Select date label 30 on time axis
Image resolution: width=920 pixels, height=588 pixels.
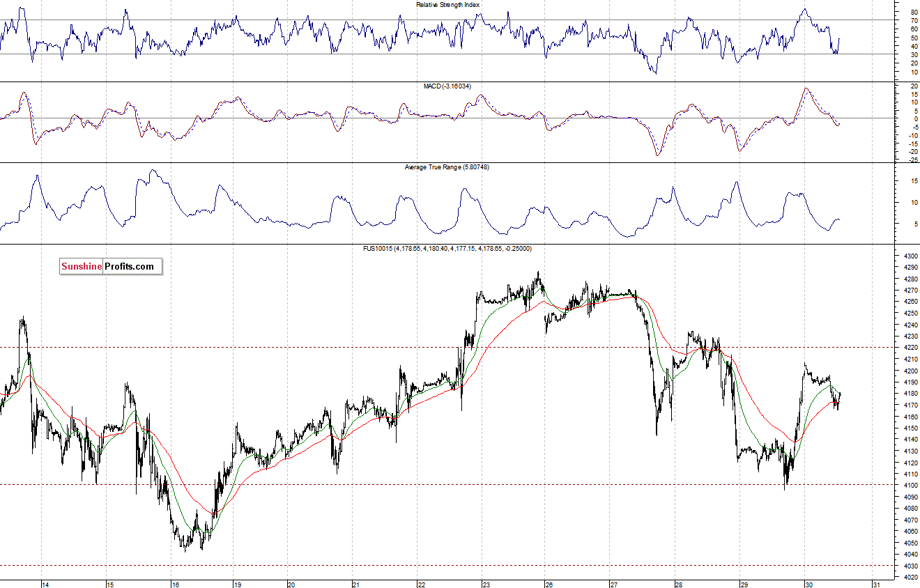(808, 585)
